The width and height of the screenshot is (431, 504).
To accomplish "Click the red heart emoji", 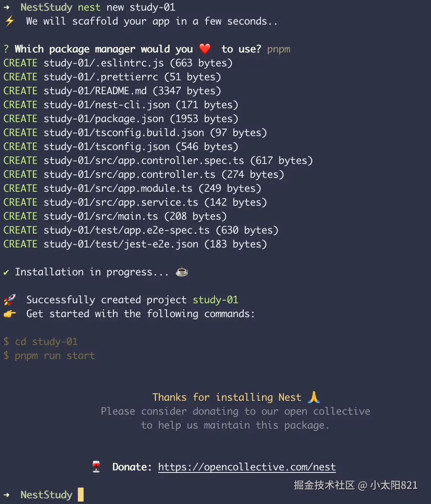I will (205, 49).
